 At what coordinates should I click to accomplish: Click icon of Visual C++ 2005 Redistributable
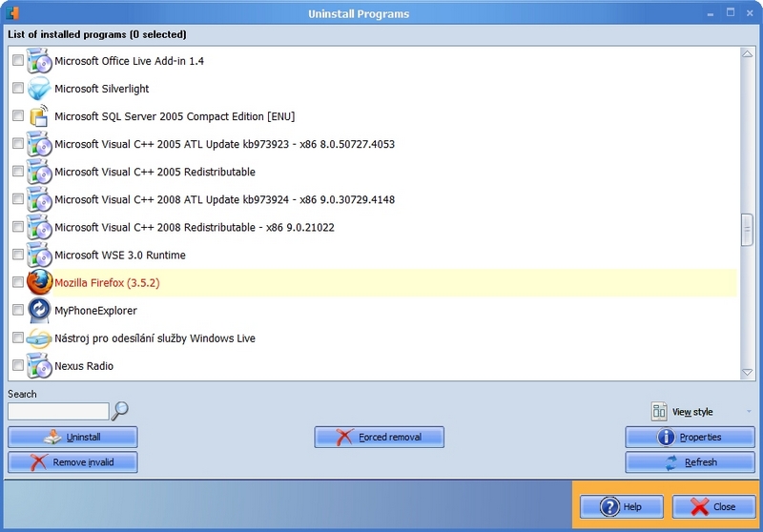[39, 172]
